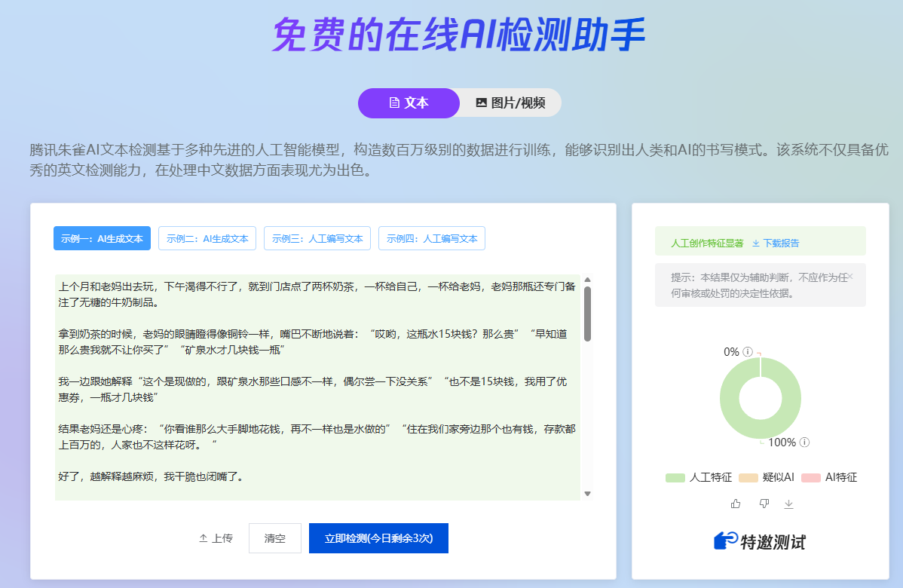The image size is (903, 588).
Task: Switch to the 文本 tab
Action: pyautogui.click(x=409, y=103)
